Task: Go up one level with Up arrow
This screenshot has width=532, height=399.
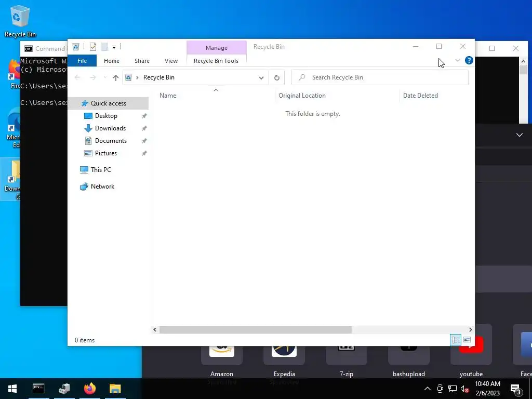Action: pos(116,78)
